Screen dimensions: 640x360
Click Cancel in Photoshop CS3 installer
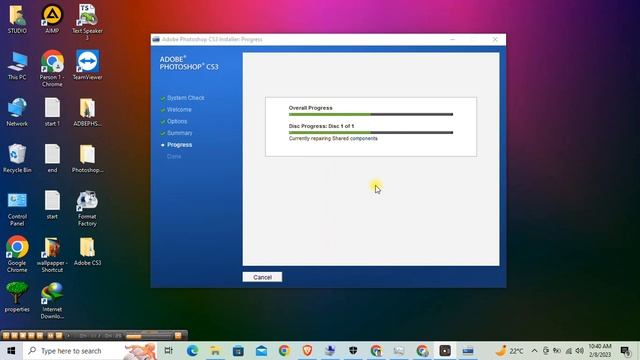tap(262, 277)
